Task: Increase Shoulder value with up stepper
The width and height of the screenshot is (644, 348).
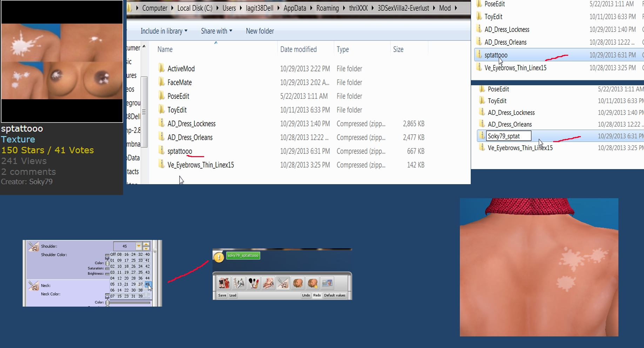Action: coord(146,244)
